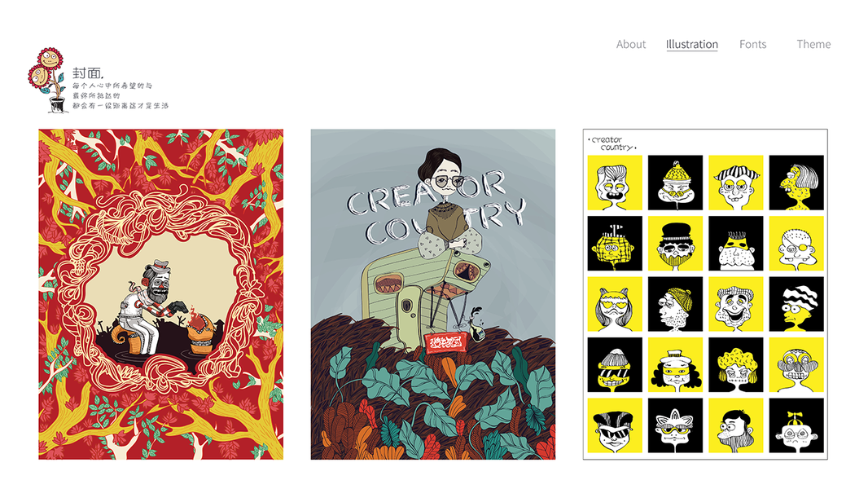
Task: Open the About page
Action: point(630,44)
